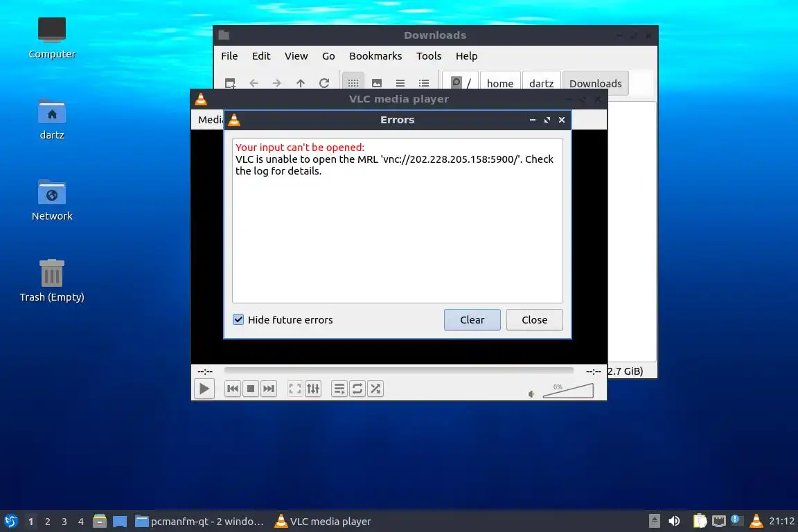
Task: Switch to workspace 4
Action: coord(81,522)
